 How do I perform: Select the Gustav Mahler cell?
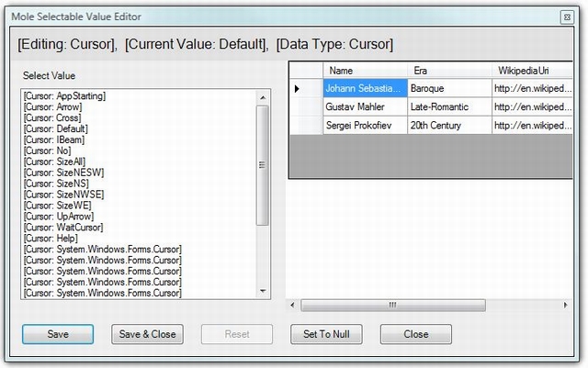pos(366,106)
